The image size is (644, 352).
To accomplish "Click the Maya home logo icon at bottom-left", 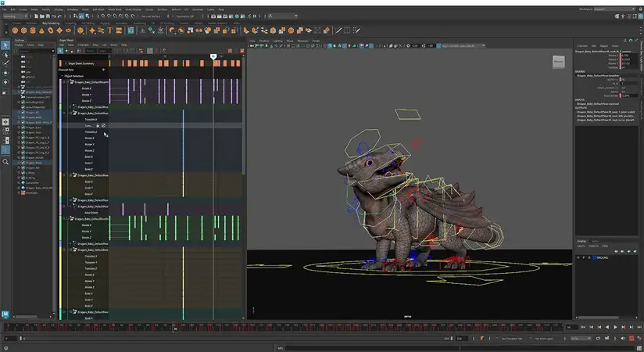I will click(5, 314).
